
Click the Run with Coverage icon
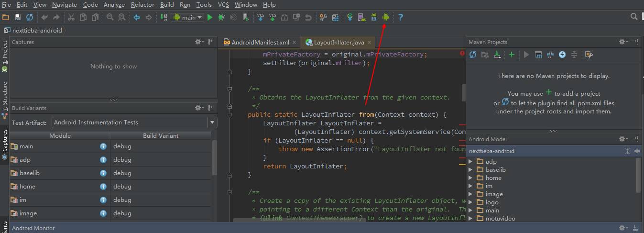pyautogui.click(x=234, y=17)
